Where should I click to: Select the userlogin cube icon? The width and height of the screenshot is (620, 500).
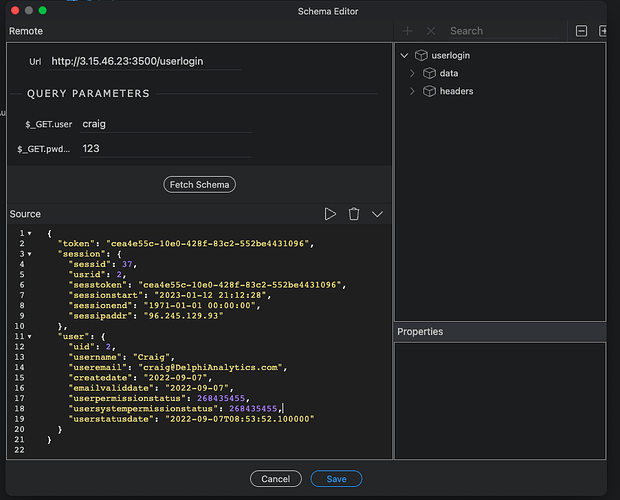click(421, 55)
